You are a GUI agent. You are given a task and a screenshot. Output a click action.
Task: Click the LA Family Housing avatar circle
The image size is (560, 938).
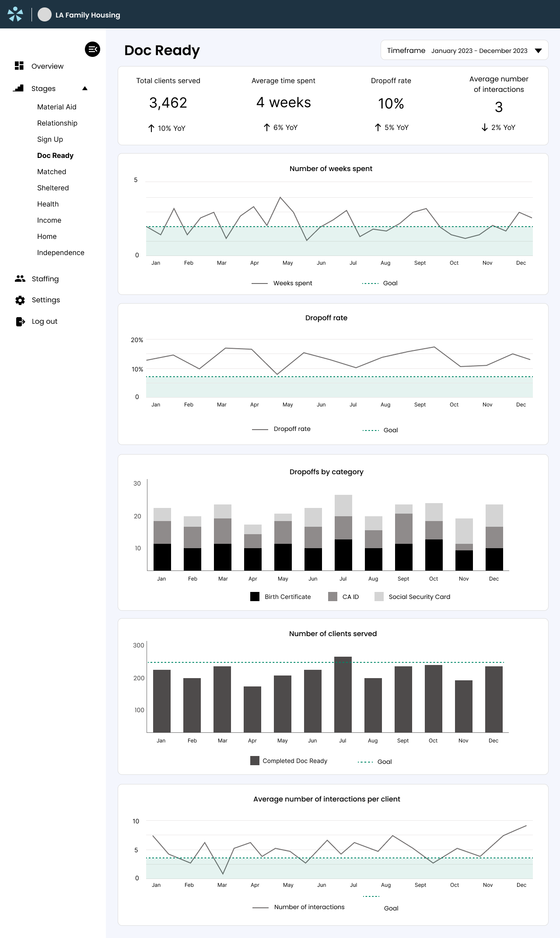(45, 14)
